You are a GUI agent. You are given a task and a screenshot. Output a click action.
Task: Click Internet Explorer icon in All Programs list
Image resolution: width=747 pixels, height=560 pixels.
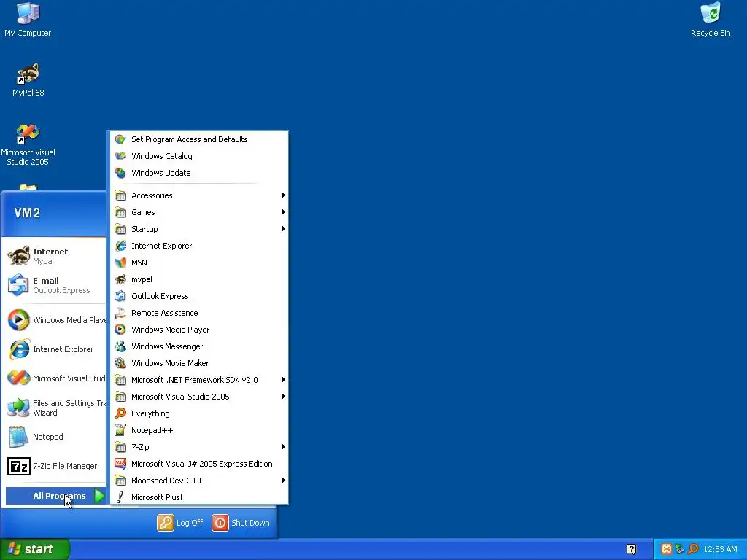point(120,246)
